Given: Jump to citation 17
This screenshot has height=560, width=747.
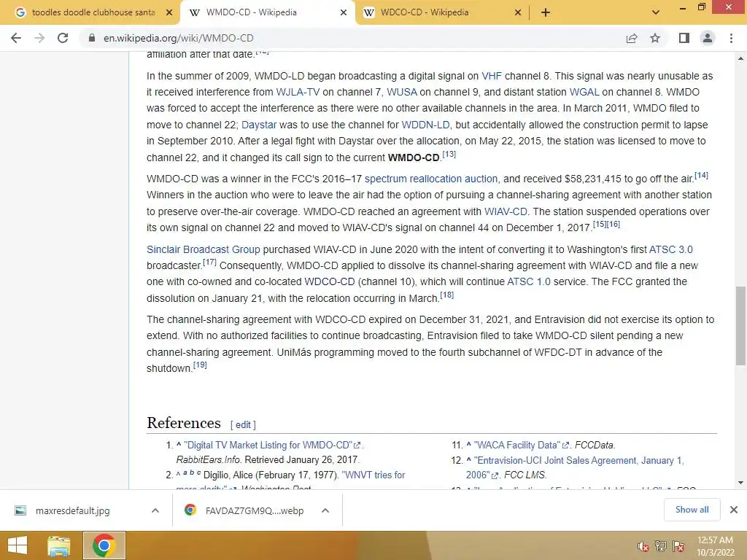Looking at the screenshot, I should coord(209,262).
